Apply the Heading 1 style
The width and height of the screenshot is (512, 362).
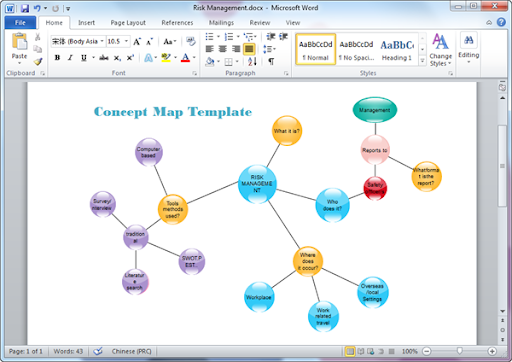(x=397, y=49)
